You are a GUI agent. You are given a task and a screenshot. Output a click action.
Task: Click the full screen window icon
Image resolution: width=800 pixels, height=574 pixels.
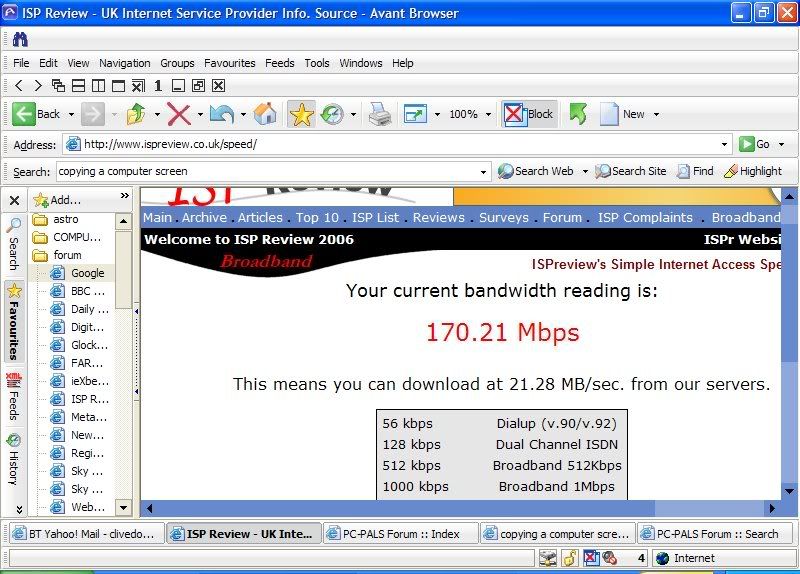(415, 114)
